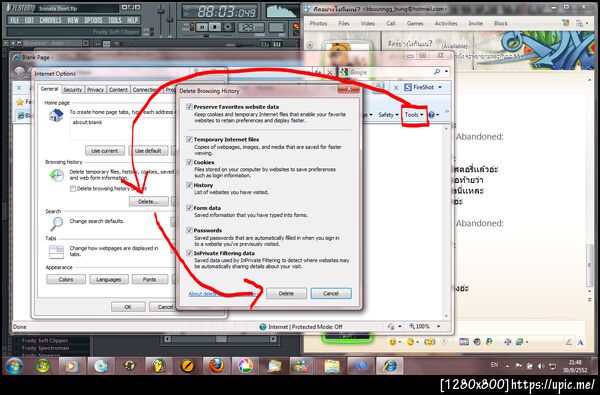Viewport: 600px width, 395px height.
Task: Open Picasa from the taskbar
Action: [245, 366]
